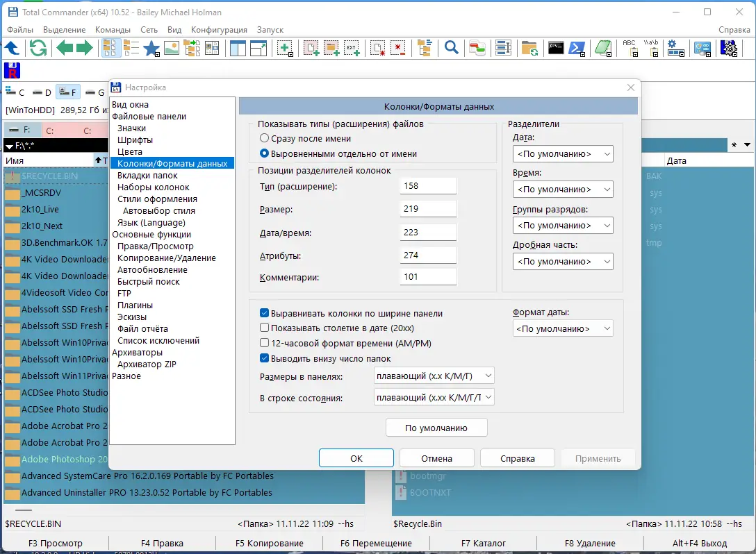Click F8 Удаление function button
Screen dimensions: 756x554
[x=590, y=543]
